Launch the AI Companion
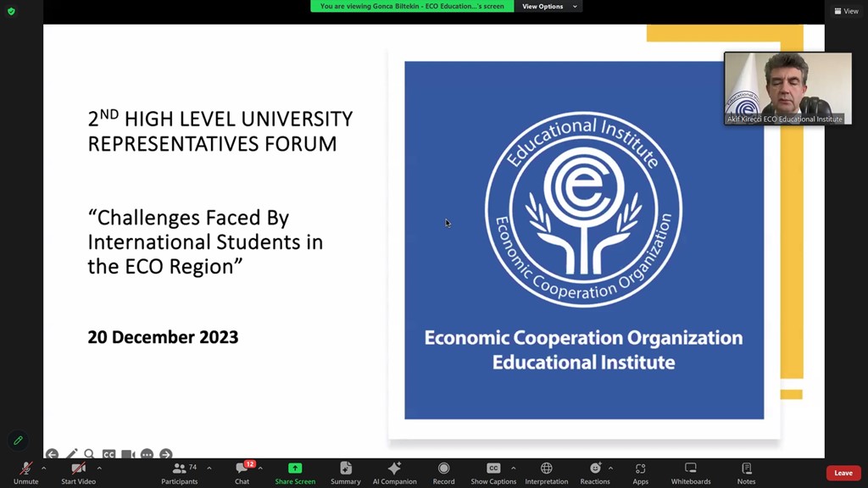 point(395,473)
